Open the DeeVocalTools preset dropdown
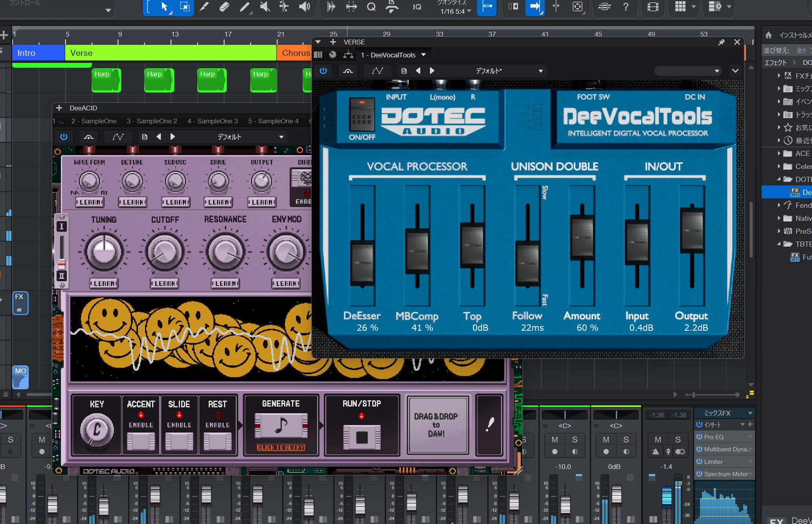The image size is (812, 524). [x=541, y=71]
